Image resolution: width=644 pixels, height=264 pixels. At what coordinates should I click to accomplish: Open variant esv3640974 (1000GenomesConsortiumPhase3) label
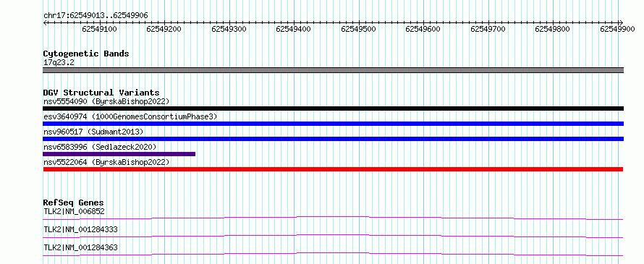tap(130, 116)
